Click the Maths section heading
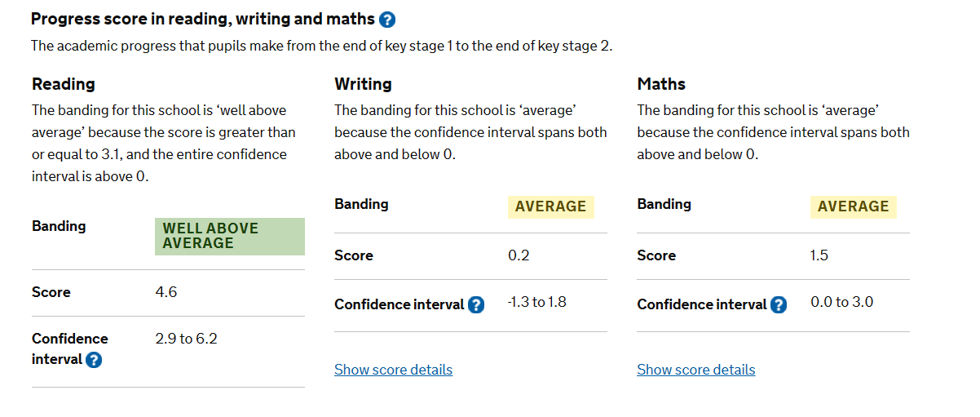The image size is (980, 417). [x=661, y=84]
